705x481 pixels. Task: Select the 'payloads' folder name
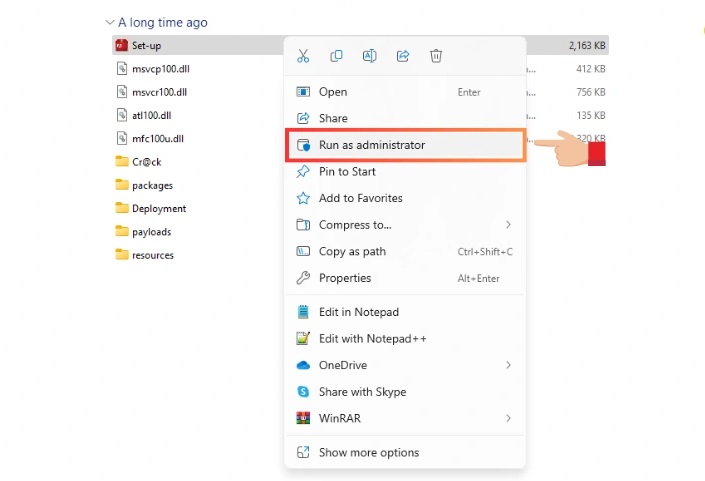pyautogui.click(x=152, y=232)
